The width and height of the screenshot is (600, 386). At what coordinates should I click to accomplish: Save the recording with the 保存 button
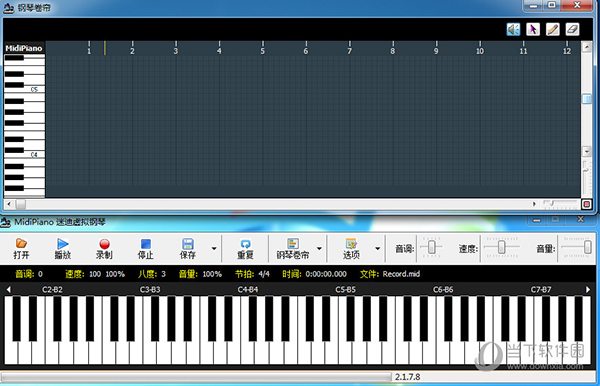pos(188,249)
